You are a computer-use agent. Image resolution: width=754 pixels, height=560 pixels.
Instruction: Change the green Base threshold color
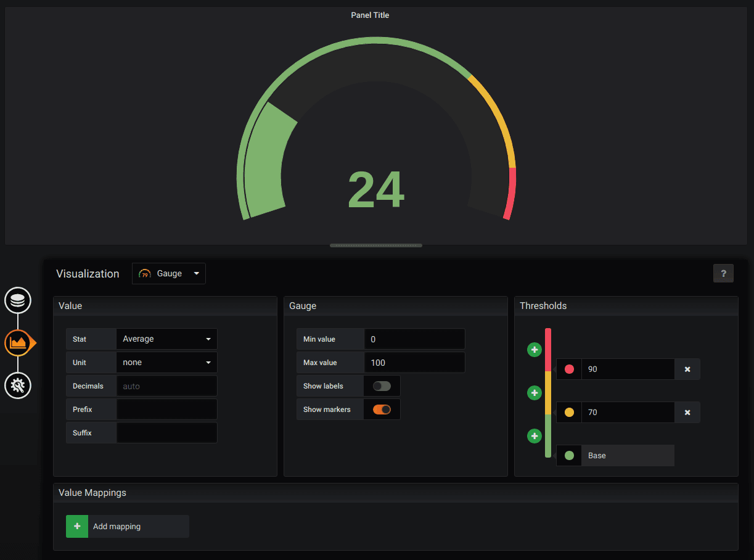coord(569,456)
